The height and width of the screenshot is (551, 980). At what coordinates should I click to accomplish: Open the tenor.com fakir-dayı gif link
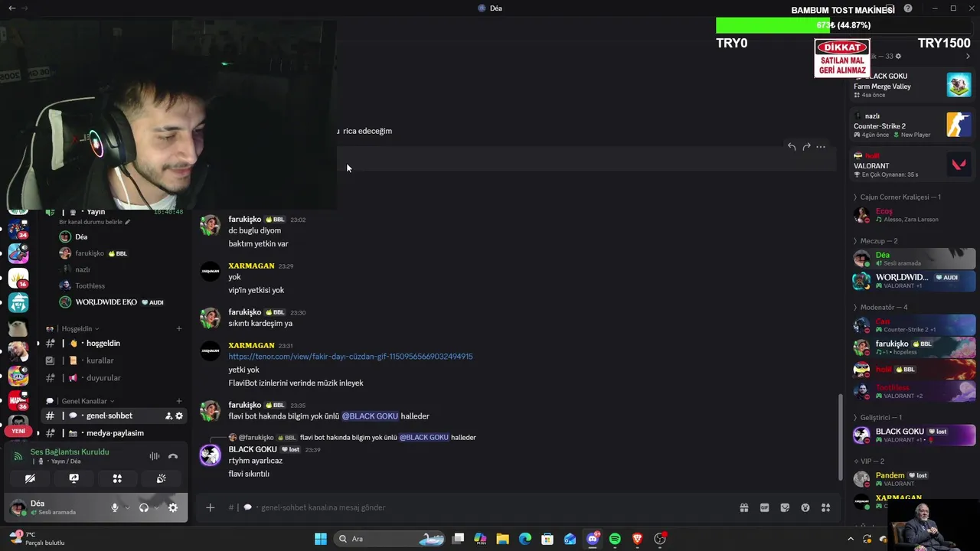(x=351, y=357)
